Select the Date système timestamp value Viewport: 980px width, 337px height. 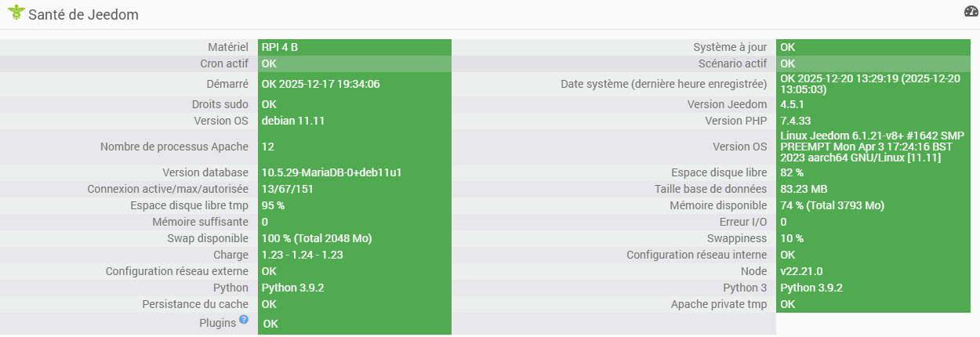pyautogui.click(x=869, y=84)
